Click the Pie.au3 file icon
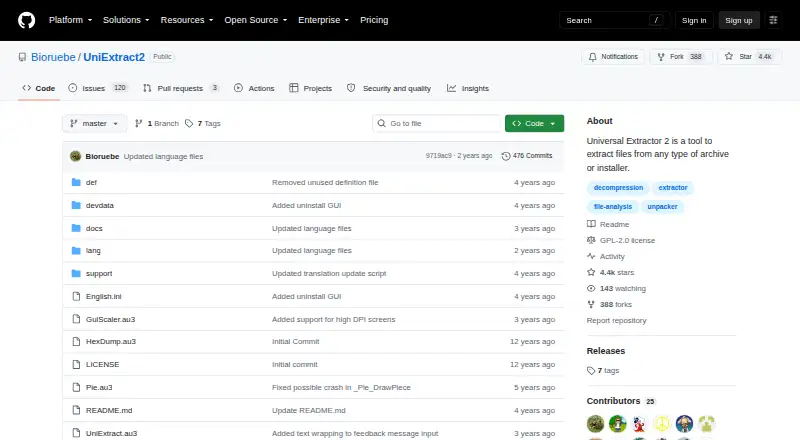This screenshot has height=440, width=800. click(76, 387)
